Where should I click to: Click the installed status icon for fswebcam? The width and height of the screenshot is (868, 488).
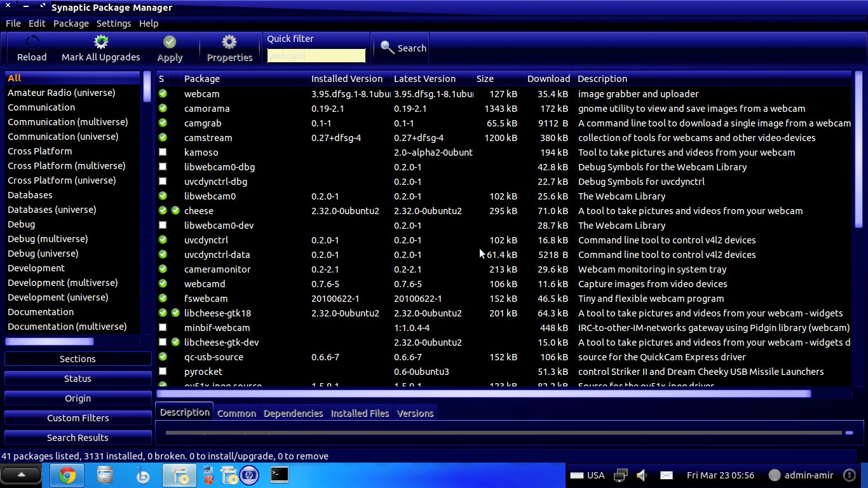click(163, 298)
